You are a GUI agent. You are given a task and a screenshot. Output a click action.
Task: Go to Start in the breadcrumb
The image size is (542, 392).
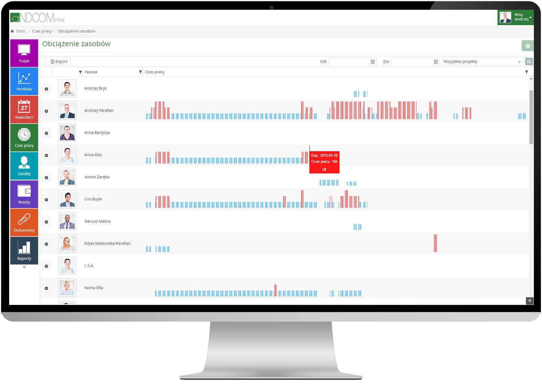click(x=20, y=31)
